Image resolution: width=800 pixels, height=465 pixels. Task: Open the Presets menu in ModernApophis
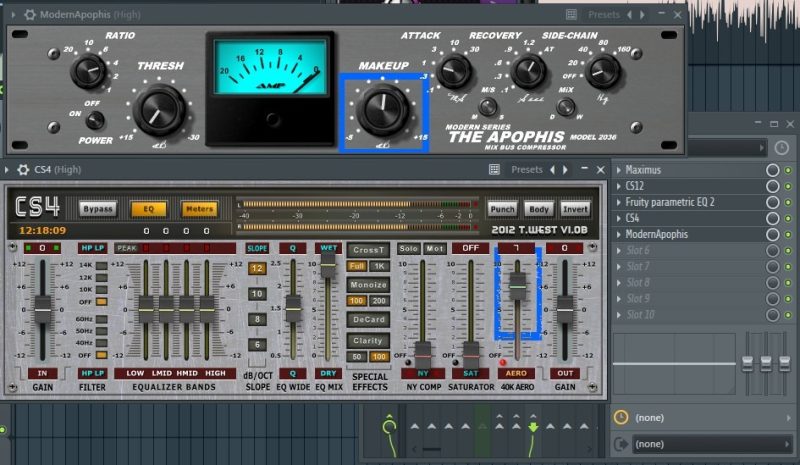coord(604,15)
